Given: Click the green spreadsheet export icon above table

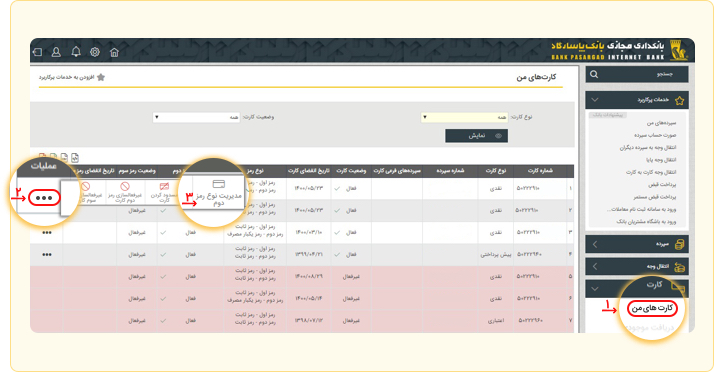Looking at the screenshot, I should 53,157.
